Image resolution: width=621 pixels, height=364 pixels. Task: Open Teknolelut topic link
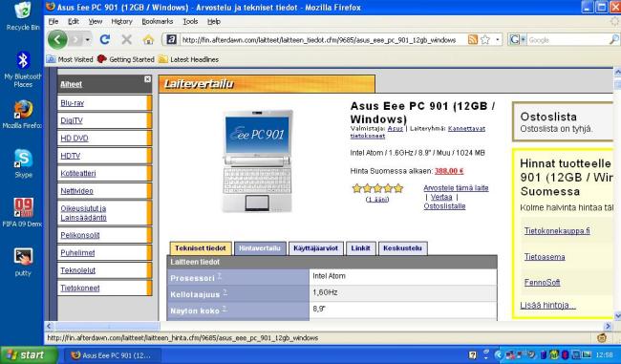pos(78,270)
